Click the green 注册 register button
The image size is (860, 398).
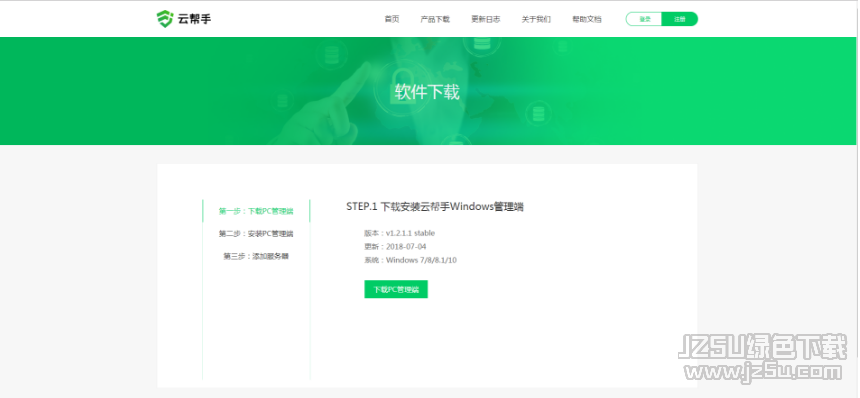[x=680, y=19]
